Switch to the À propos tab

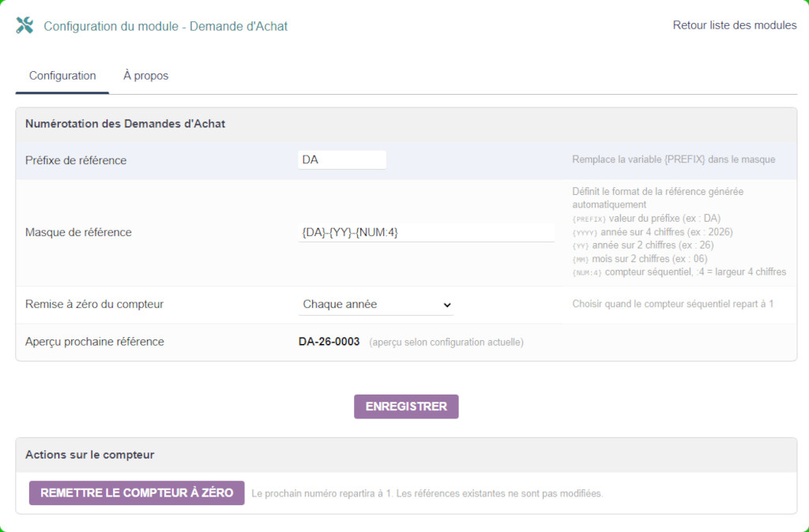(x=145, y=76)
